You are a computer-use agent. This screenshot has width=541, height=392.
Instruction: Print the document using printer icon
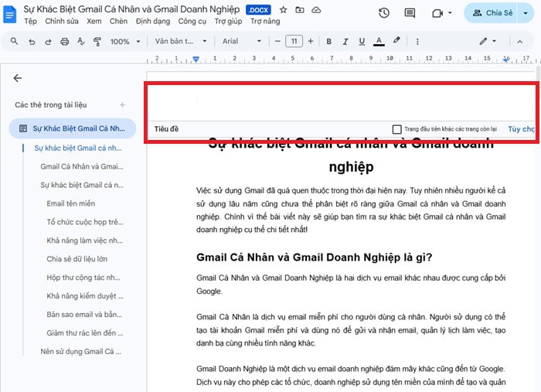pos(65,41)
